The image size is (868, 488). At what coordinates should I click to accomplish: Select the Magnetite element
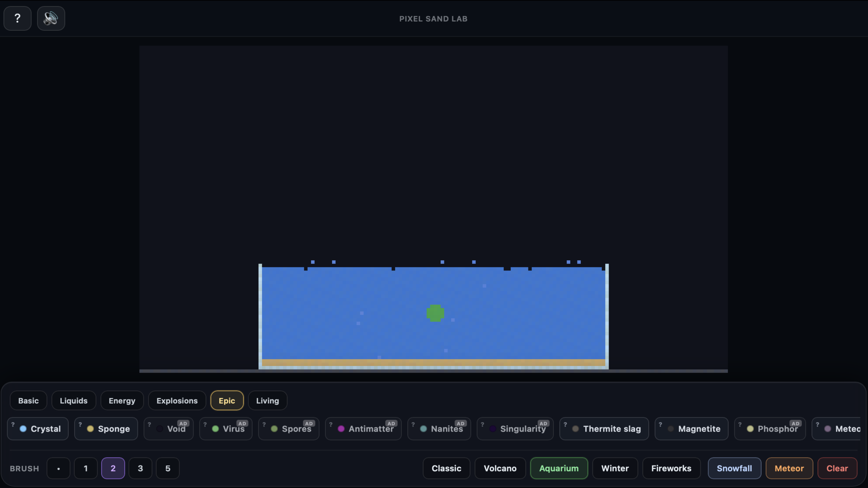tap(691, 428)
